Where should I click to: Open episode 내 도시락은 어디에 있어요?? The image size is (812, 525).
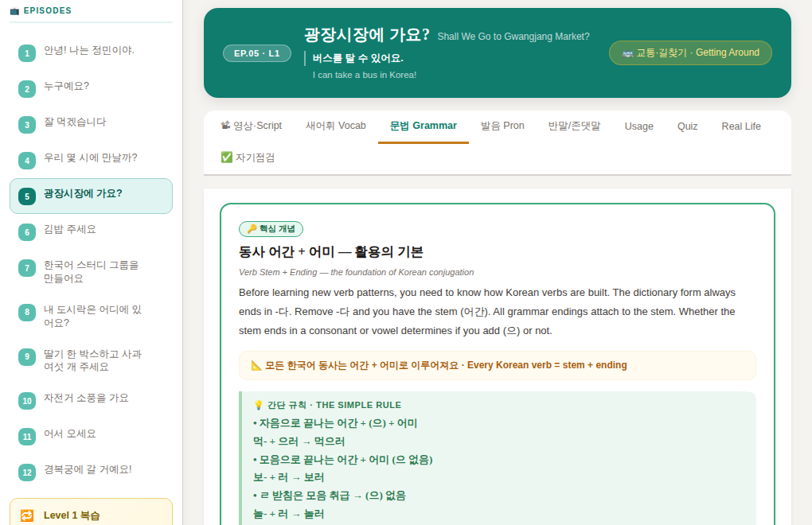point(91,316)
